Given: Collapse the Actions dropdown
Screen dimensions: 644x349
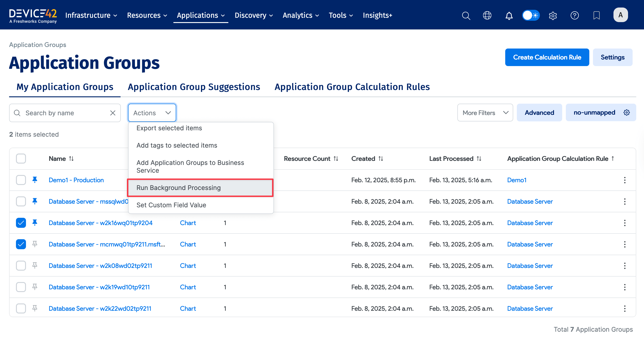Looking at the screenshot, I should 152,113.
